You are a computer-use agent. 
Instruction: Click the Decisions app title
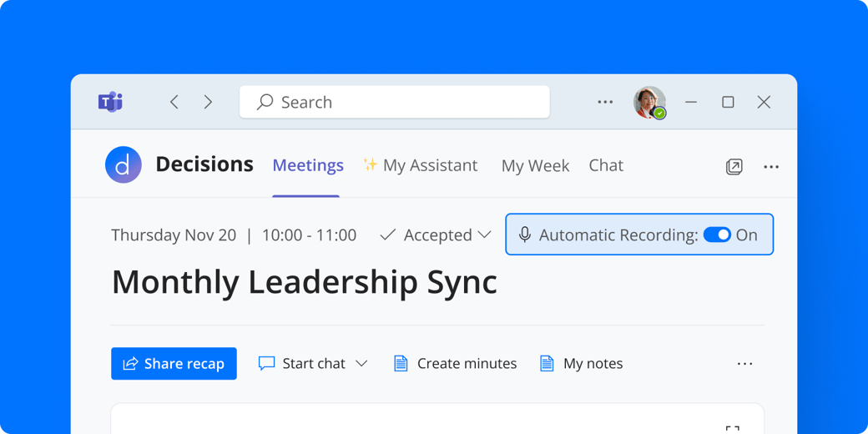pos(204,164)
